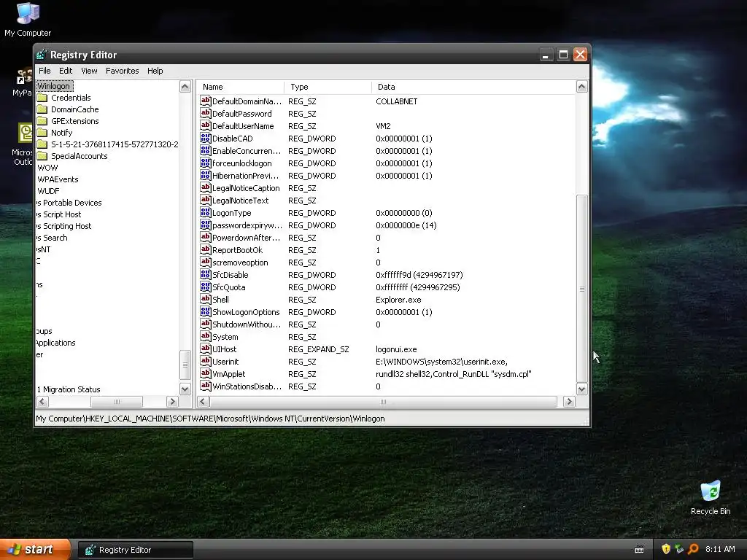The width and height of the screenshot is (747, 560).
Task: Click the SfcQuota DWORD icon
Action: pyautogui.click(x=205, y=287)
